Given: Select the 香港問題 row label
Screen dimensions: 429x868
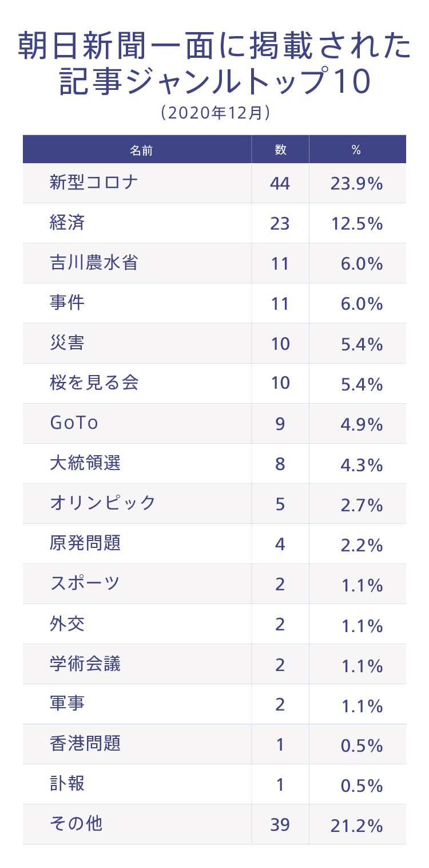Looking at the screenshot, I should pos(85,744).
